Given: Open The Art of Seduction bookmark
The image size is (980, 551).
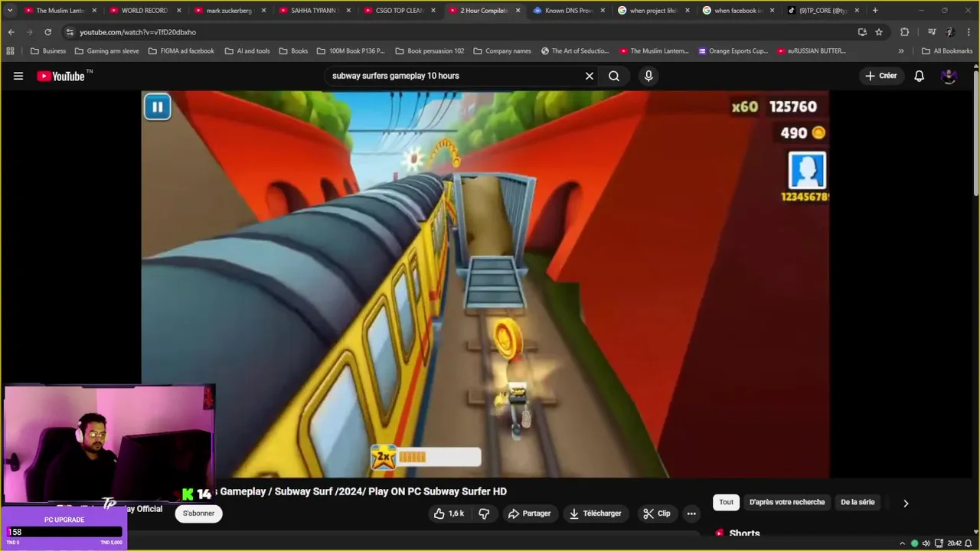Looking at the screenshot, I should coord(575,51).
